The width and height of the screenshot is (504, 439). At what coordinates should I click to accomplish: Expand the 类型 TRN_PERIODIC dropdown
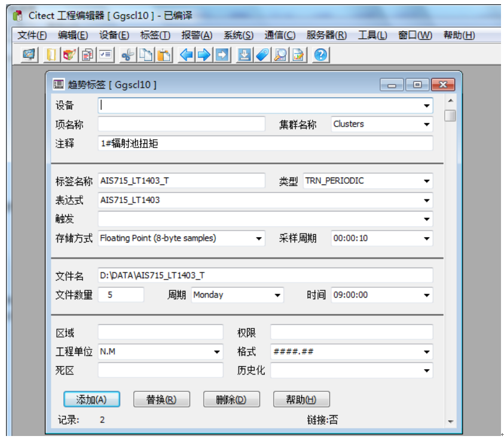(x=426, y=180)
